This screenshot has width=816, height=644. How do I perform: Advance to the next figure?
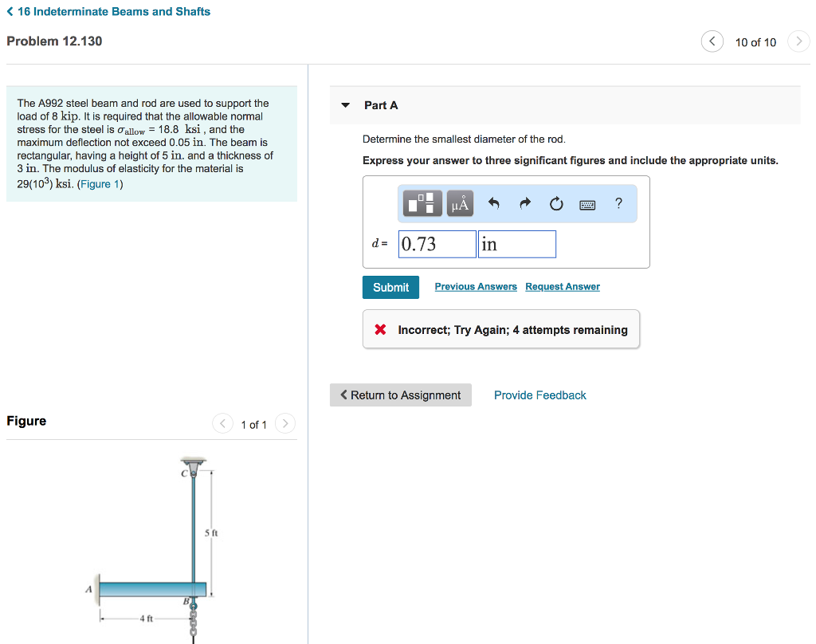(284, 424)
